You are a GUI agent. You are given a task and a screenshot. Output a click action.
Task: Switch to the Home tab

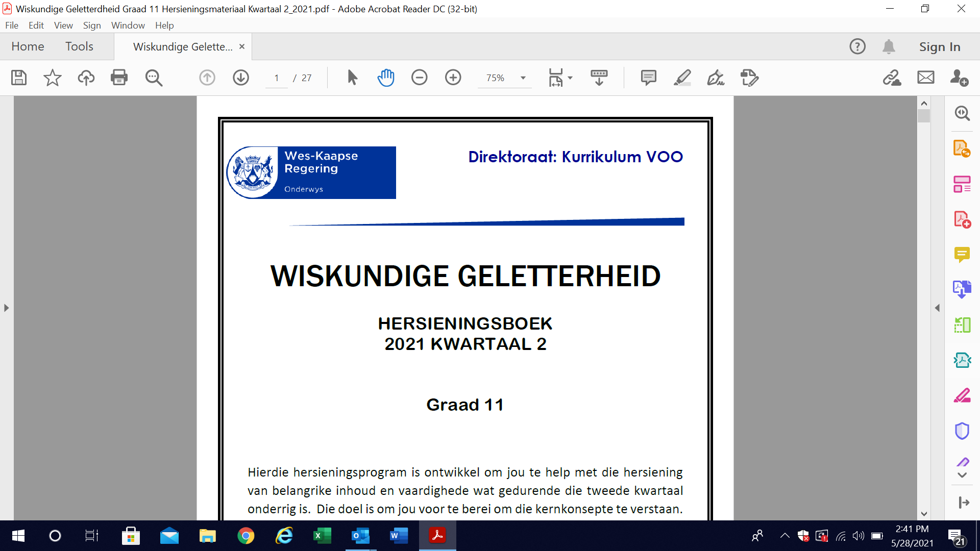coord(28,46)
